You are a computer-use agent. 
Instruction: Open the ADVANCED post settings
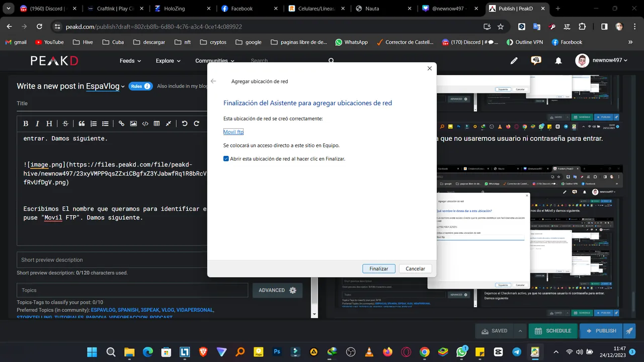tap(278, 290)
